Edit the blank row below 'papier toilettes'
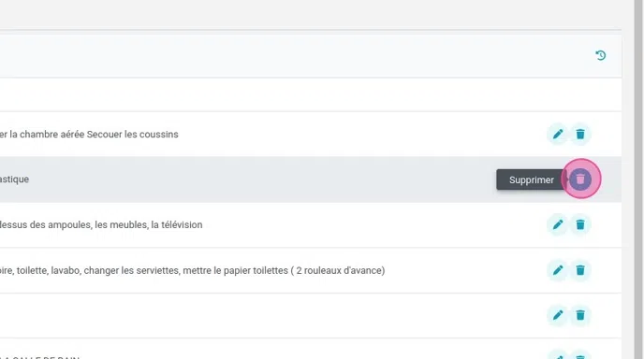The width and height of the screenshot is (644, 359). point(558,315)
